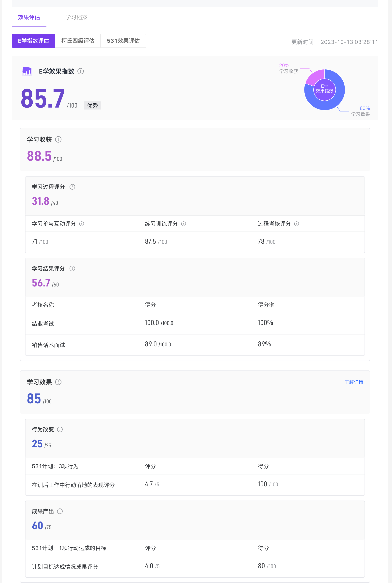Click the 31.8 学习过程评分 value
The image size is (392, 583).
(41, 201)
